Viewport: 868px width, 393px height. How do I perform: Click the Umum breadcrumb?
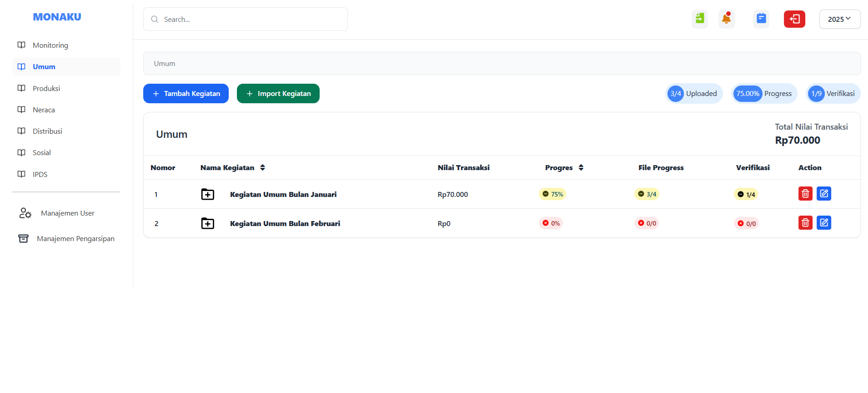[165, 64]
